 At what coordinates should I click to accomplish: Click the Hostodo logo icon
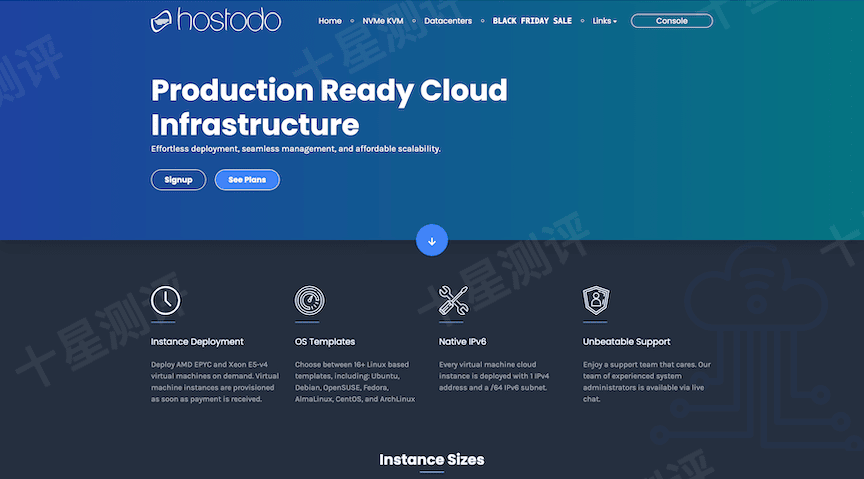pyautogui.click(x=162, y=20)
